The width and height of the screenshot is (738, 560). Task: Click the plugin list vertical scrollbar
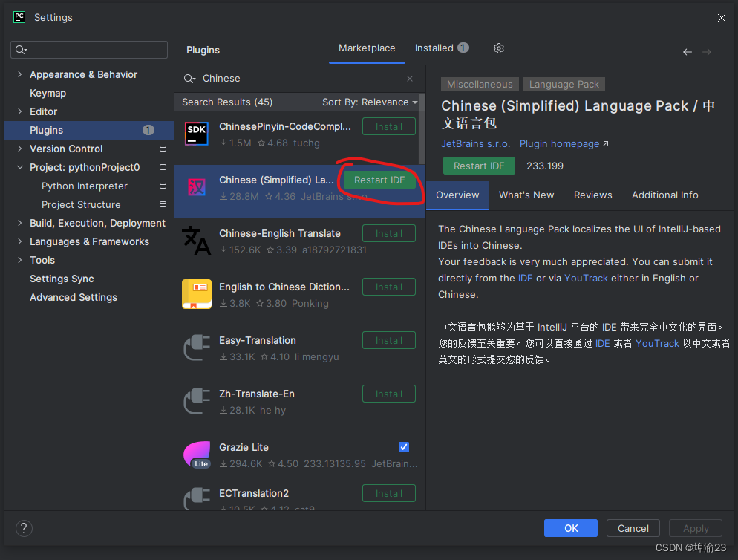pyautogui.click(x=422, y=129)
